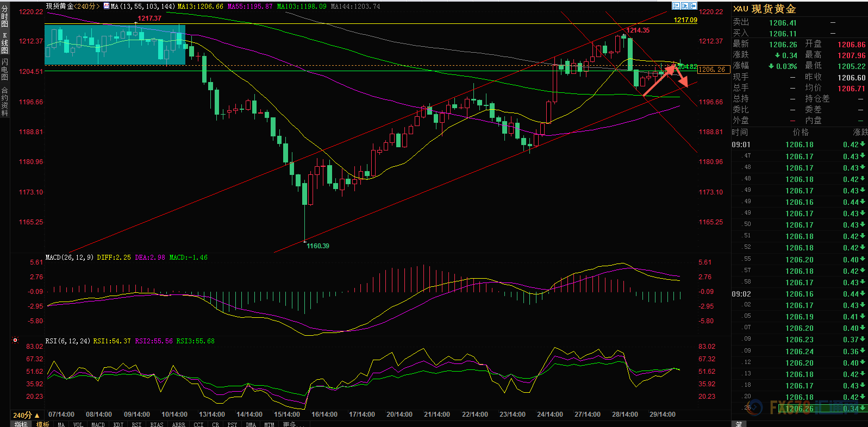Switch to the 闪电图 side tab
Screen dimensions: 868x427
click(x=5, y=70)
